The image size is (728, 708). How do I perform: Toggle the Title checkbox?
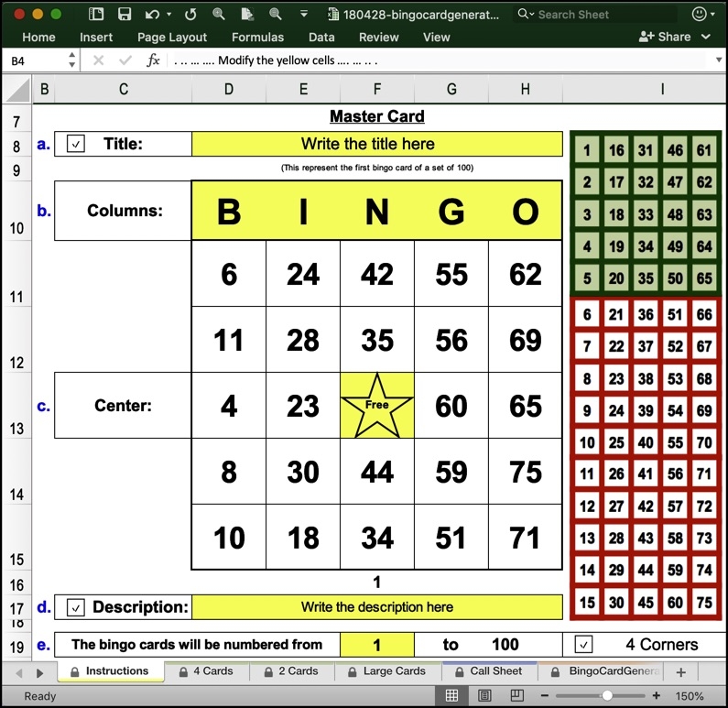77,144
